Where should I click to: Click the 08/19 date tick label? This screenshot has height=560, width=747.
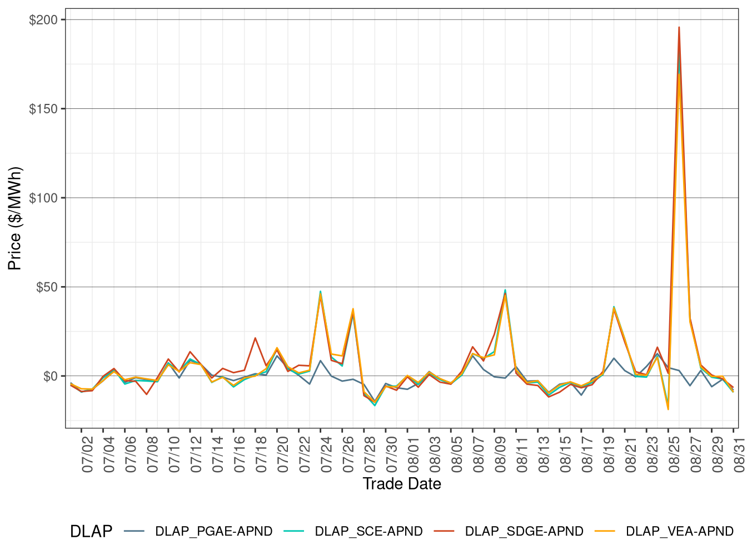point(609,454)
